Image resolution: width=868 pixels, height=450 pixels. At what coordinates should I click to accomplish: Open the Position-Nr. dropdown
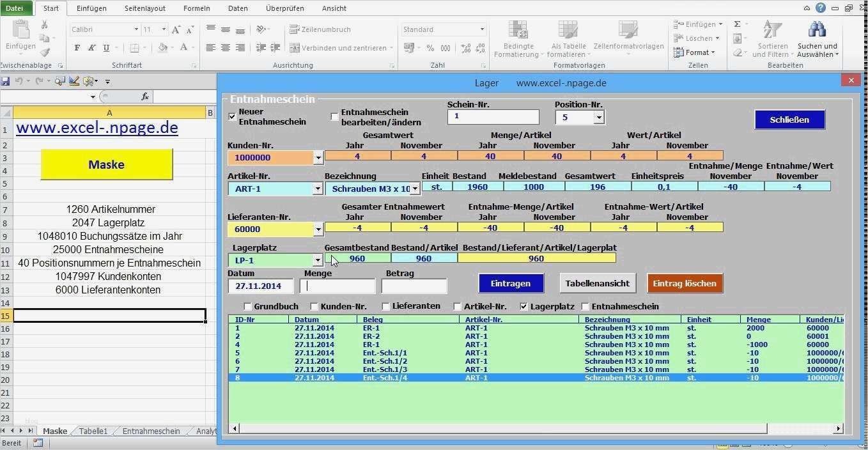coord(598,118)
